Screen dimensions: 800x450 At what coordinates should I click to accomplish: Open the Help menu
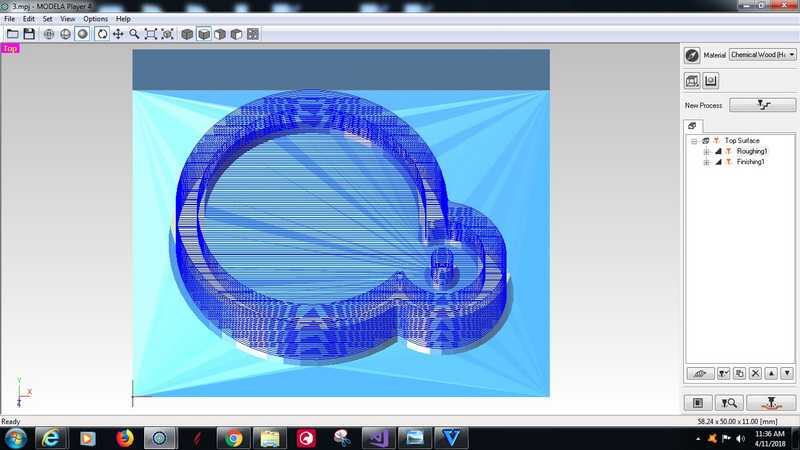point(123,19)
